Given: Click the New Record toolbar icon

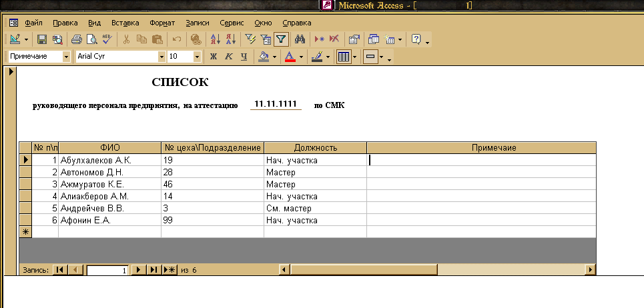Looking at the screenshot, I should pyautogui.click(x=319, y=39).
